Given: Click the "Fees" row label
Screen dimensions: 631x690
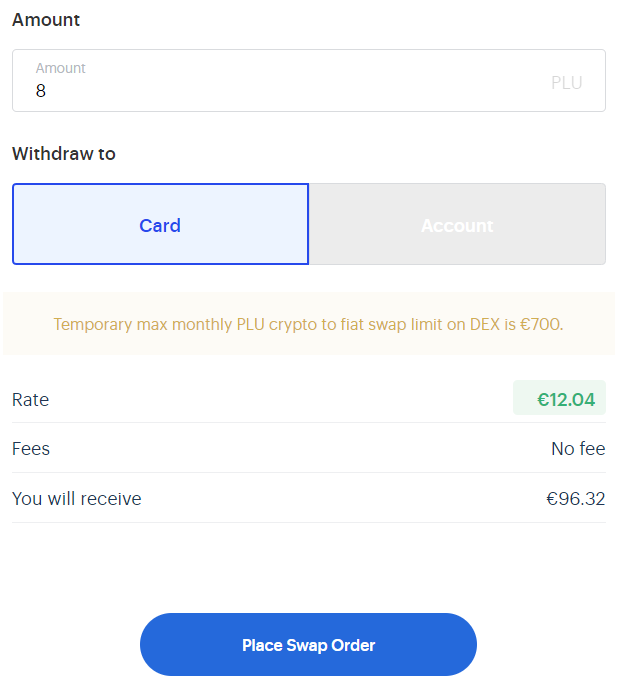Looking at the screenshot, I should coord(31,449).
